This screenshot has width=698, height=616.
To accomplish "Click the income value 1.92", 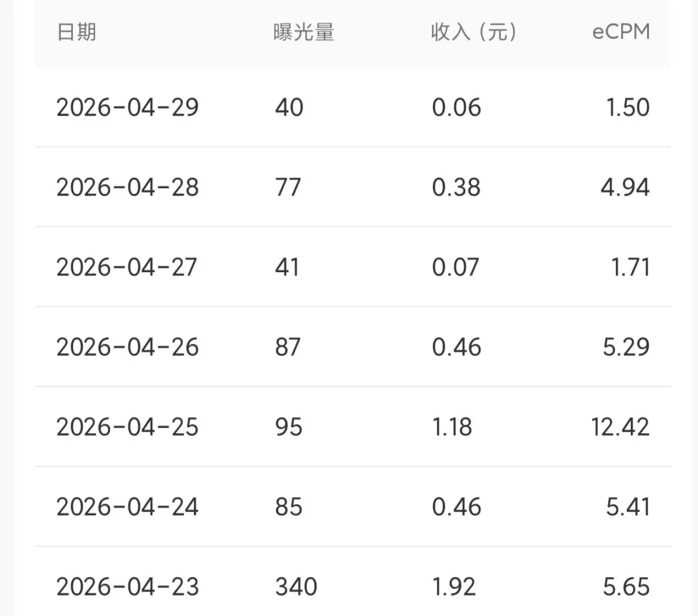I will coord(454,587).
